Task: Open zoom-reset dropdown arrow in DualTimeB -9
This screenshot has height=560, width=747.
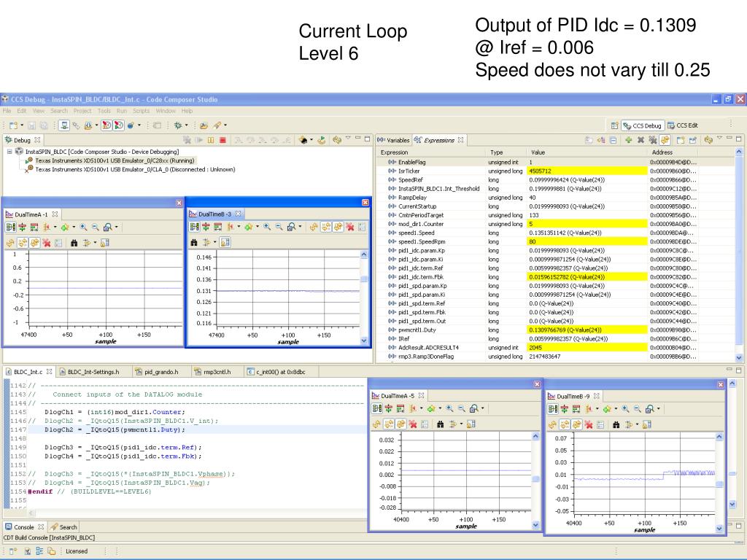Action: point(659,410)
